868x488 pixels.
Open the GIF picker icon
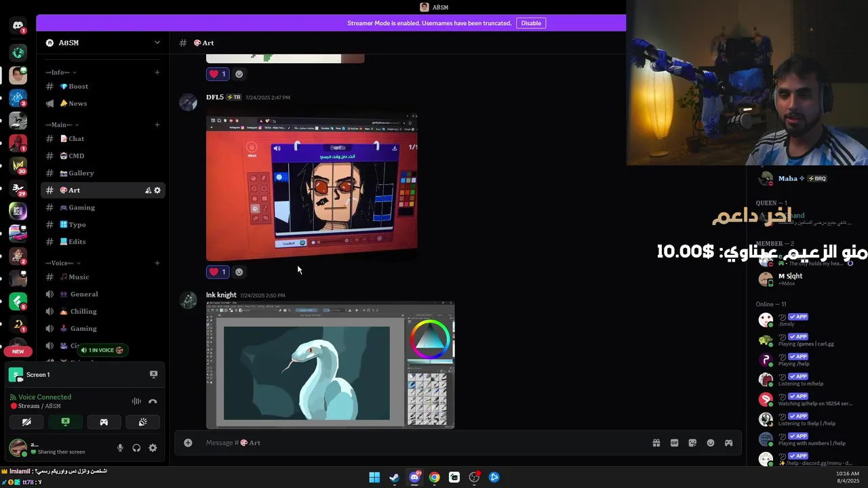(674, 443)
